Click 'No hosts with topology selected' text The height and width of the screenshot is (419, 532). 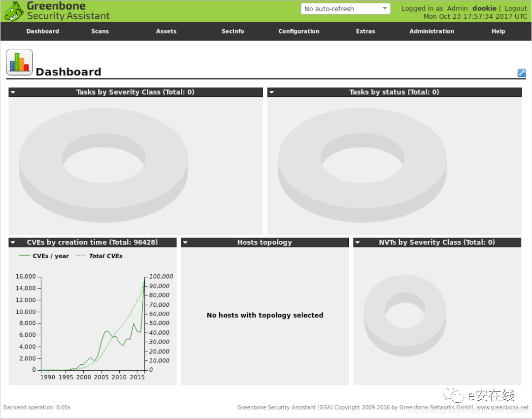pos(265,315)
